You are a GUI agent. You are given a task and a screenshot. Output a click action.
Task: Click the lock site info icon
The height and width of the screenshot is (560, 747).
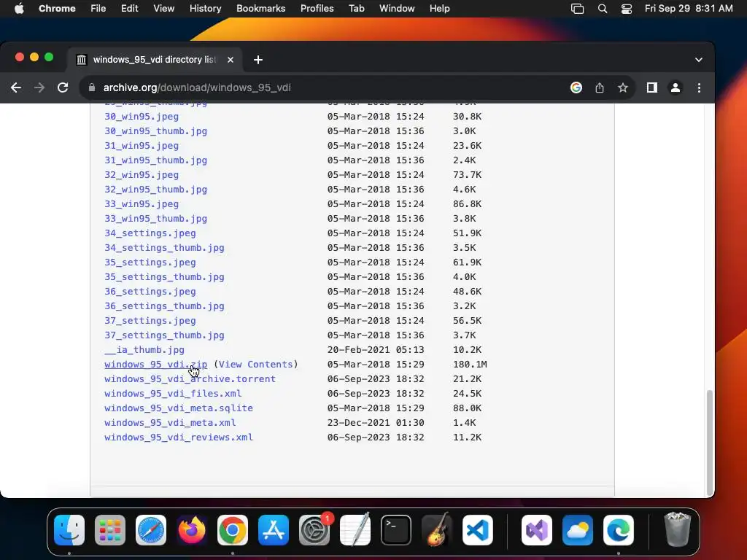point(92,87)
